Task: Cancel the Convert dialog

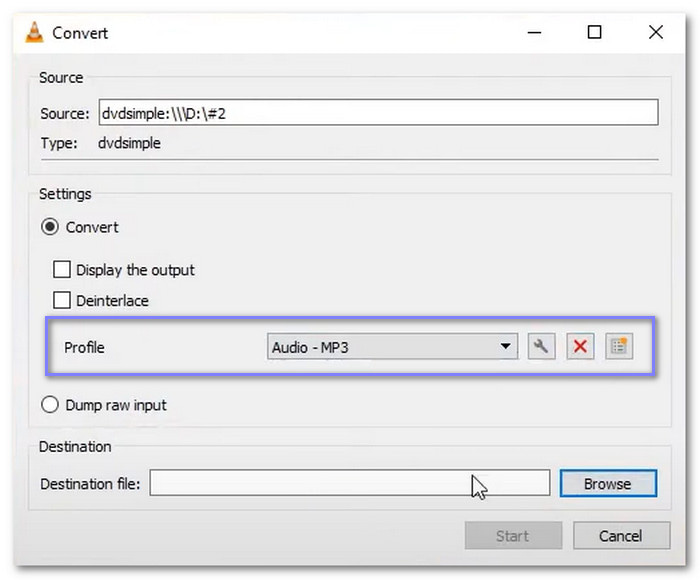Action: [621, 536]
